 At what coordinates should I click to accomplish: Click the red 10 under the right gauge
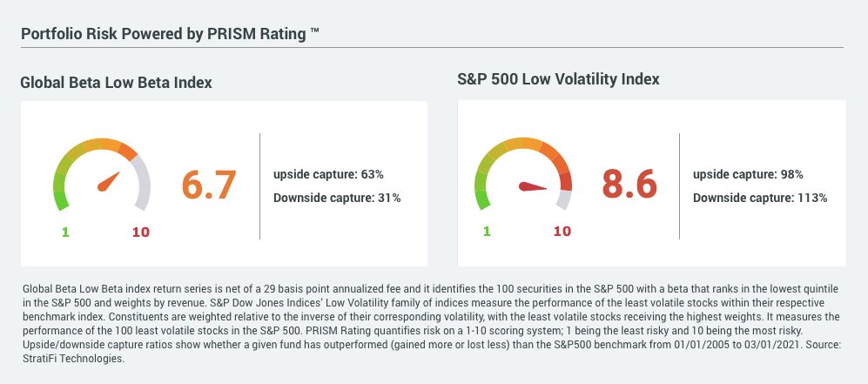[x=562, y=231]
